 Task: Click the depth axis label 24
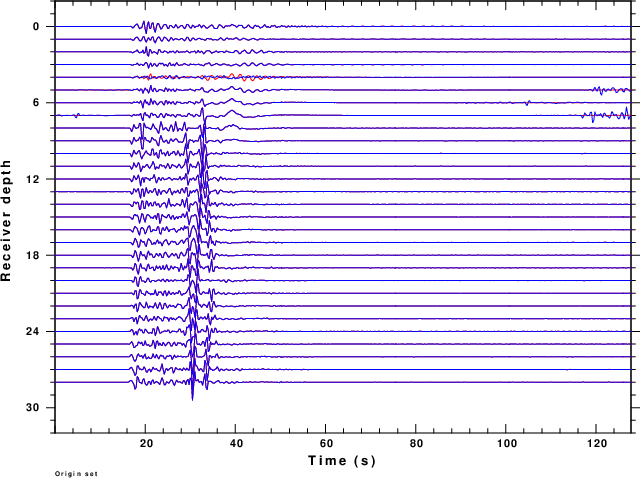(33, 331)
